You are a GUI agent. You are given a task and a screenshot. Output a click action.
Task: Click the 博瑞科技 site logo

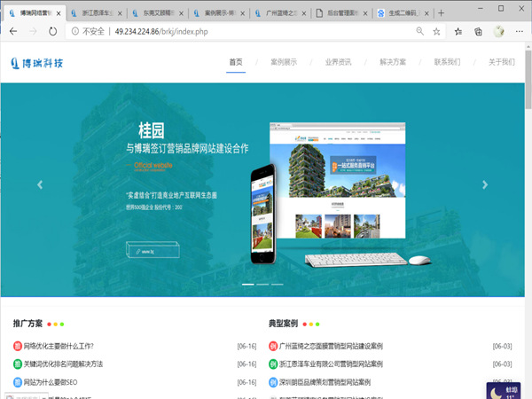[x=37, y=63]
